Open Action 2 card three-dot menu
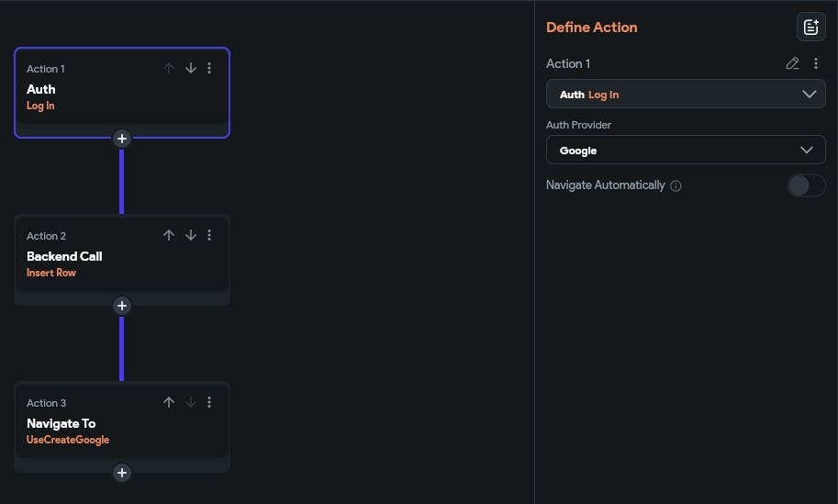838x504 pixels. click(209, 235)
